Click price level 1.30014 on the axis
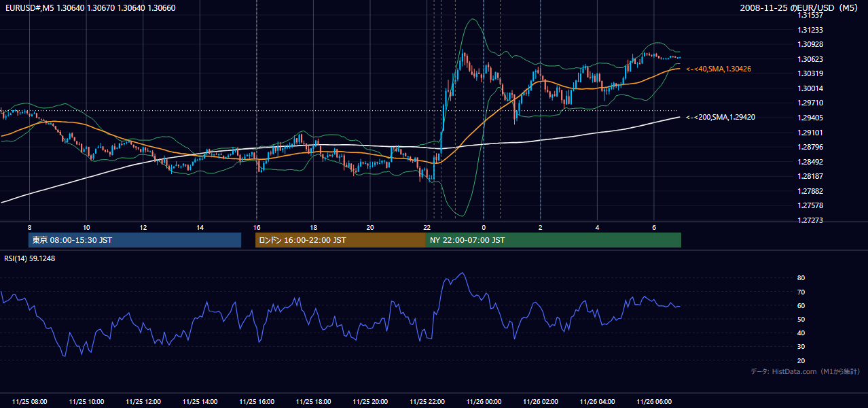Screen dimensions: 868x408 [x=811, y=88]
